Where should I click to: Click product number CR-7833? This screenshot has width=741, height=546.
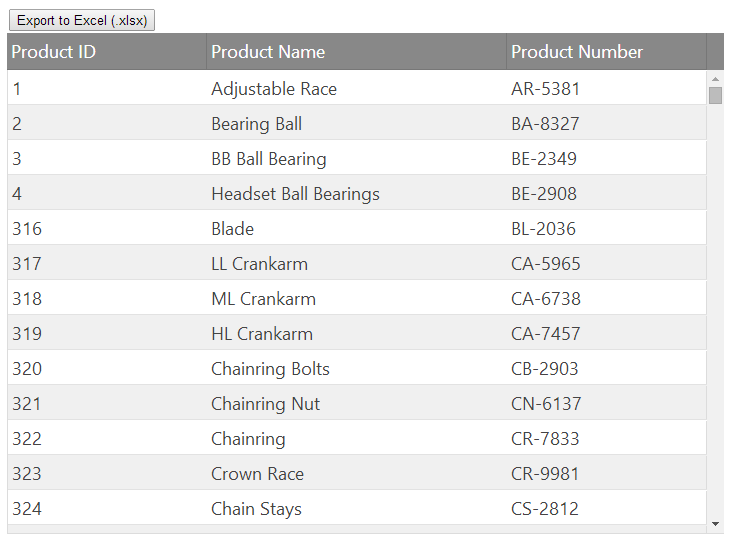pos(545,439)
